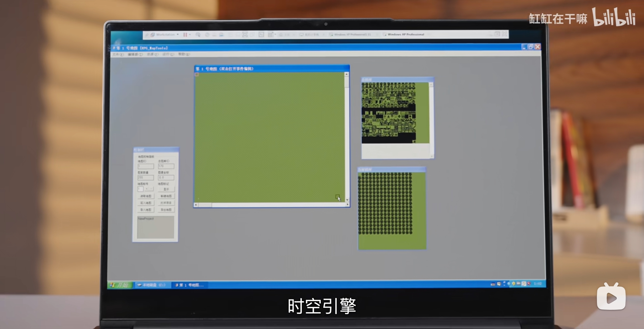
Task: Open the 帮助 menu
Action: point(184,54)
